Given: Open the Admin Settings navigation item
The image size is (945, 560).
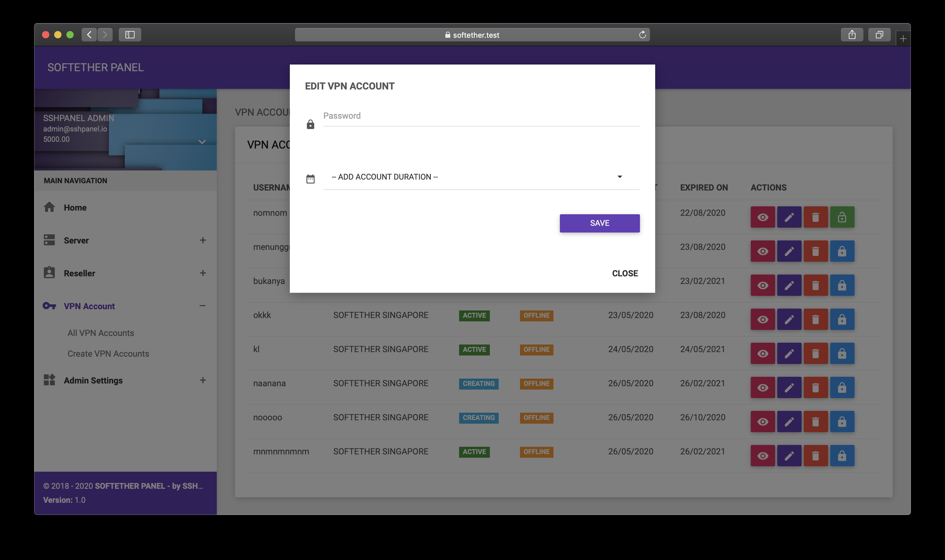Looking at the screenshot, I should pyautogui.click(x=125, y=380).
